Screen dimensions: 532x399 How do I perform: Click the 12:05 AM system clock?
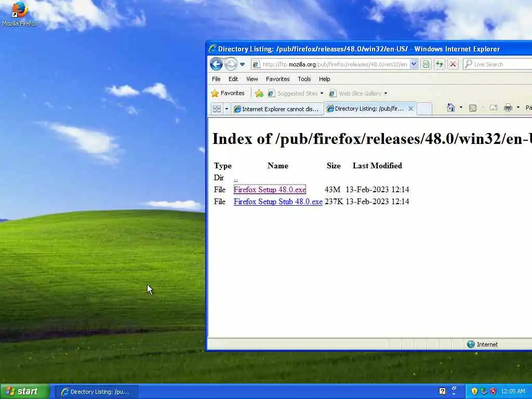coord(513,391)
